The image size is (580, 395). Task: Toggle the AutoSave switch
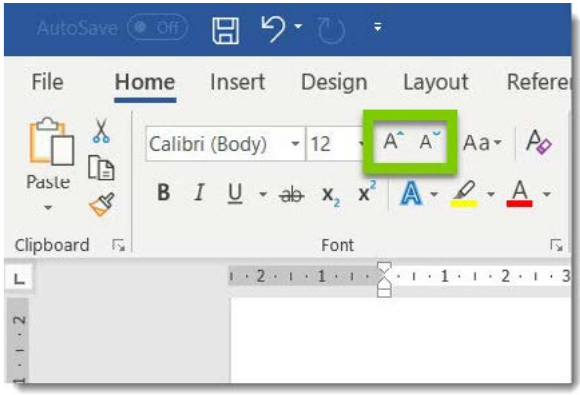(x=158, y=27)
